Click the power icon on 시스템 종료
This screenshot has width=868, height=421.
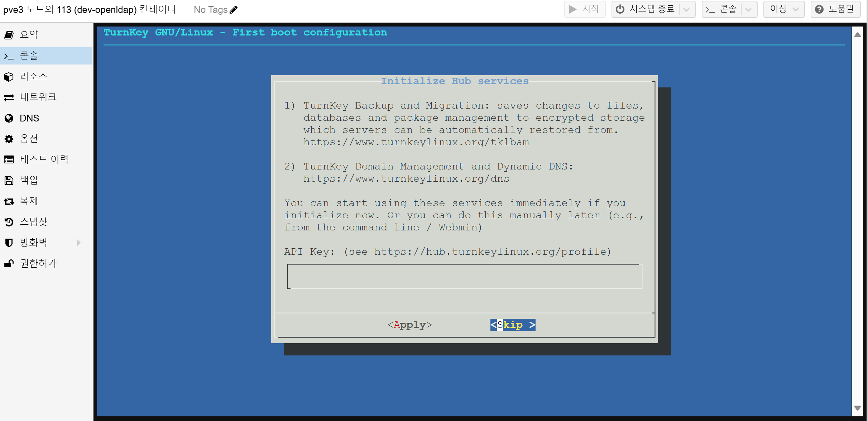620,9
